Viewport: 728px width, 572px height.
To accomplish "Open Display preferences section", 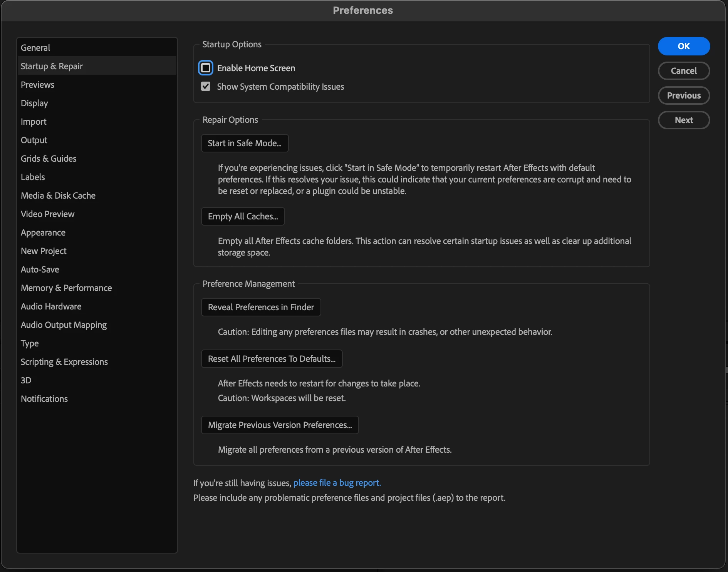I will [x=97, y=103].
